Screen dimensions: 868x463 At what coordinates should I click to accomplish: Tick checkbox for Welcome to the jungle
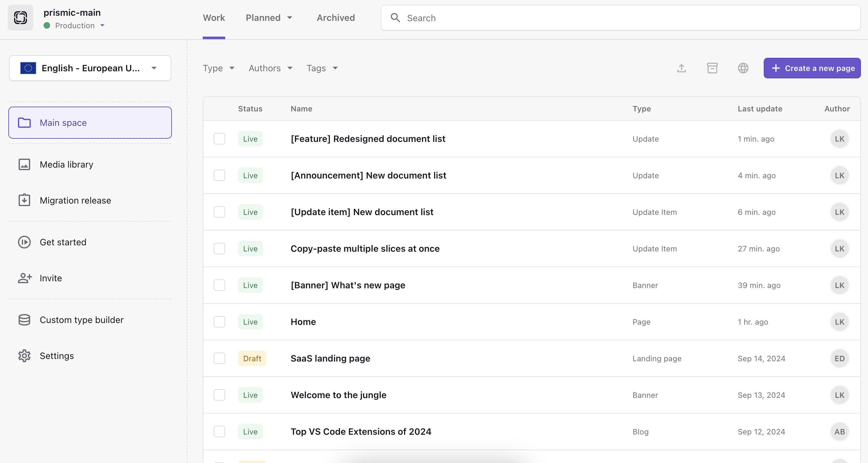pyautogui.click(x=219, y=395)
